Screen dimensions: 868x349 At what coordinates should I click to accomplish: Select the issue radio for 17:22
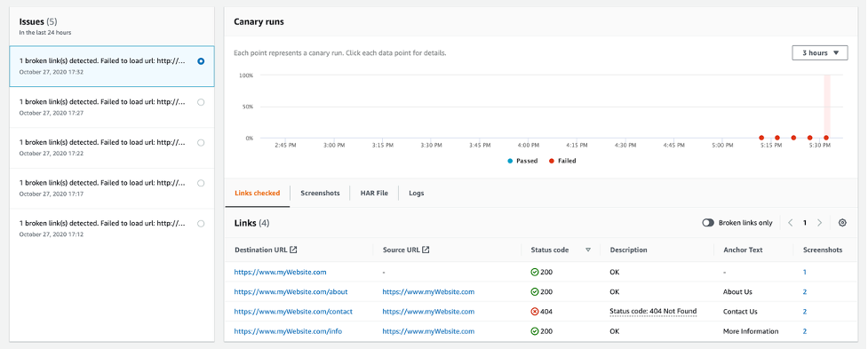[201, 143]
